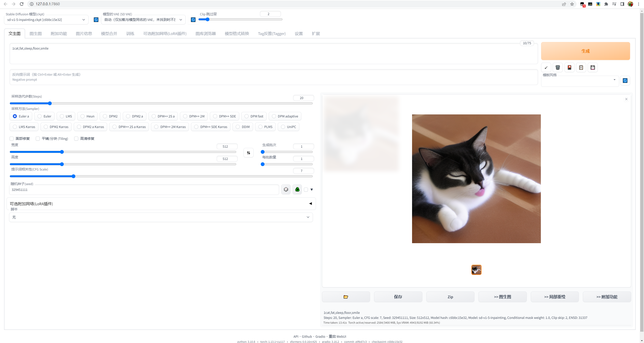Screen dimensions: 644x343
Task: Click the green recycle seed icon
Action: click(297, 190)
